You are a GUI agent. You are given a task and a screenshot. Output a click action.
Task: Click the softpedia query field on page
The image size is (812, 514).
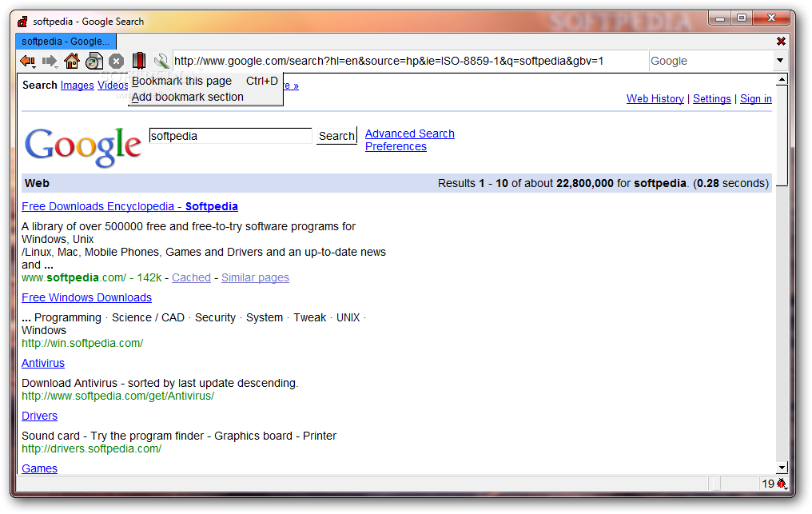click(x=230, y=136)
